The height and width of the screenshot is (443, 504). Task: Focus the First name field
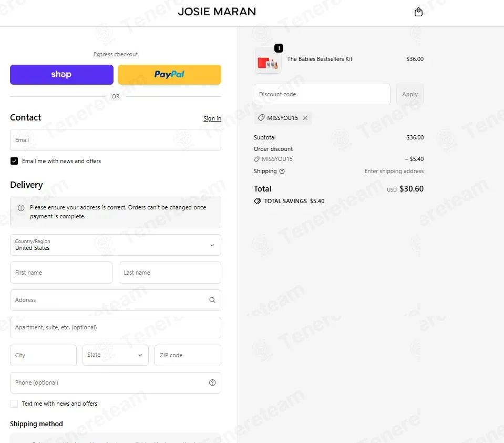pyautogui.click(x=61, y=273)
